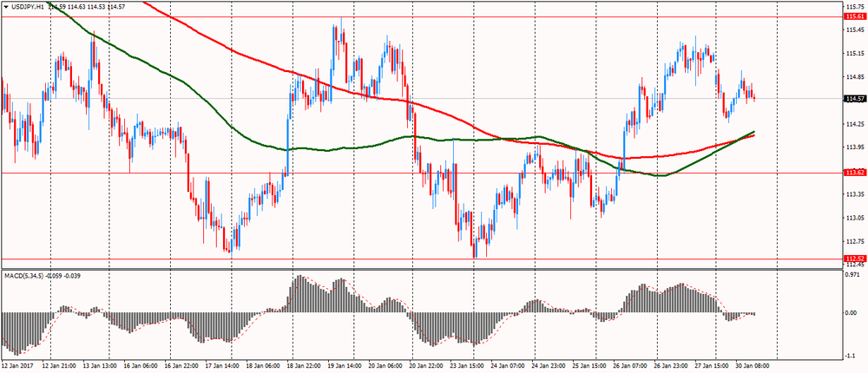
Task: Click the 113.95 price scale value
Action: click(x=854, y=147)
